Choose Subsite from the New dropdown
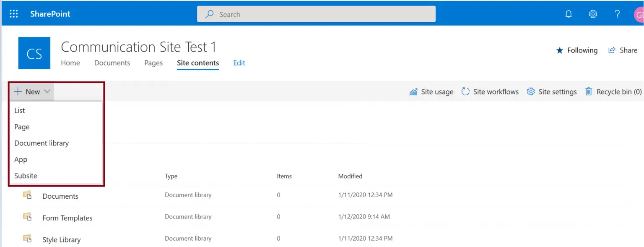Screen dimensions: 644x247 (x=26, y=176)
